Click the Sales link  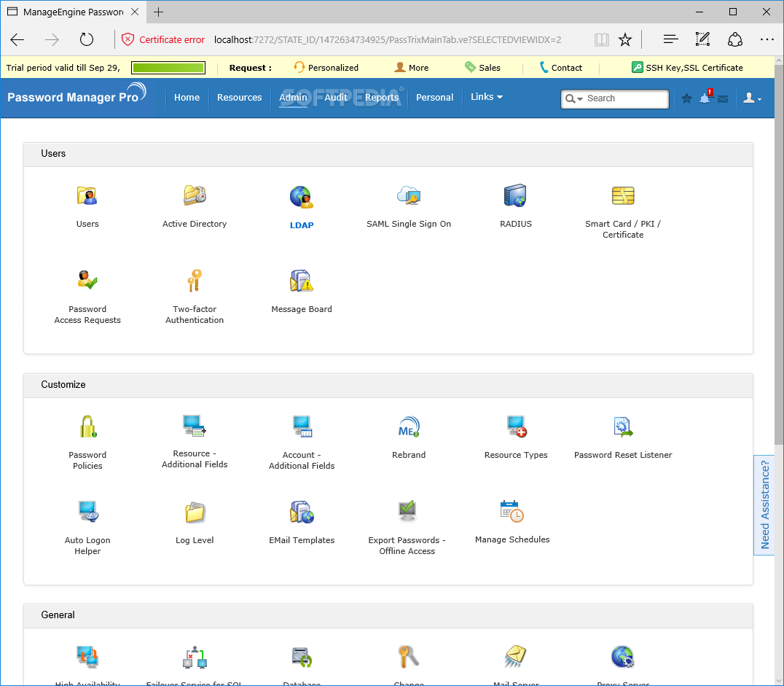tap(482, 68)
